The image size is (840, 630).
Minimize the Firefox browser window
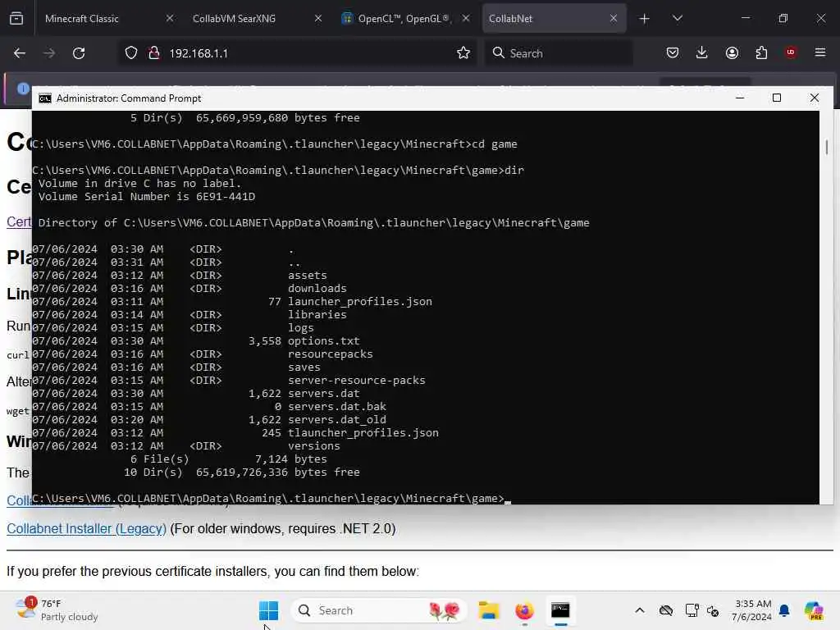pos(745,18)
